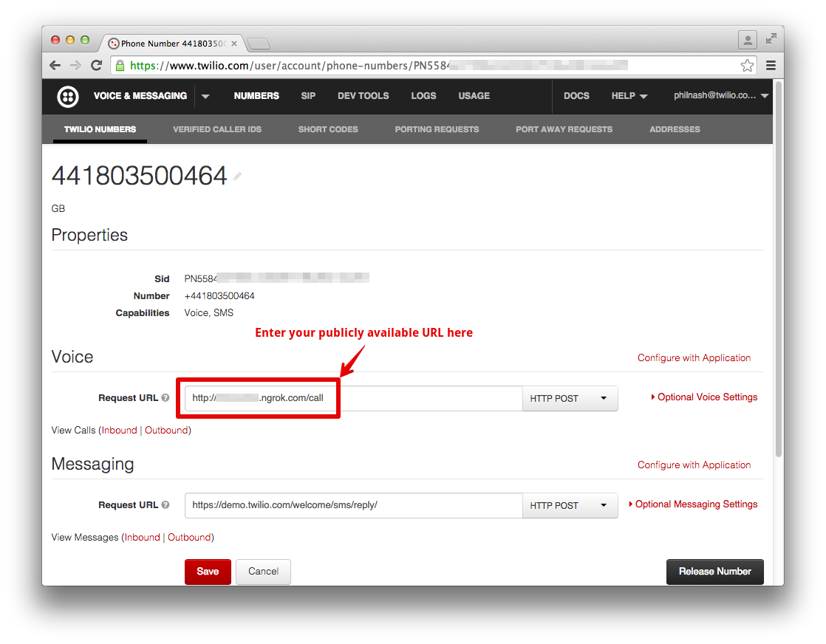Click the browser address bar
826x644 pixels.
[434, 65]
